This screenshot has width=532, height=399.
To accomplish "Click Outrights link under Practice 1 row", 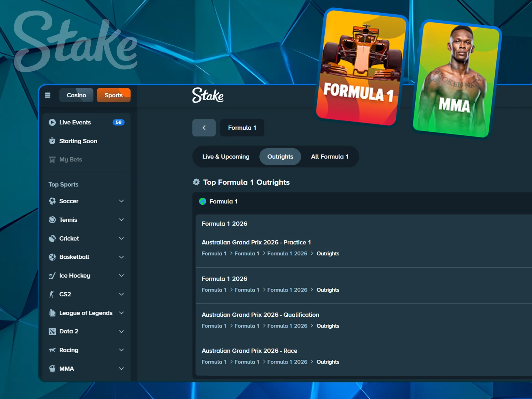I will point(328,254).
